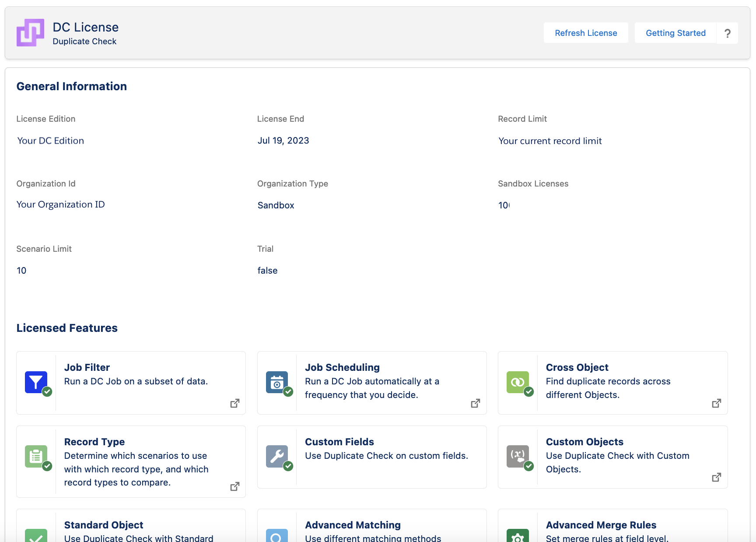Viewport: 756px width, 542px height.
Task: Click the Custom Objects variable icon
Action: (518, 457)
